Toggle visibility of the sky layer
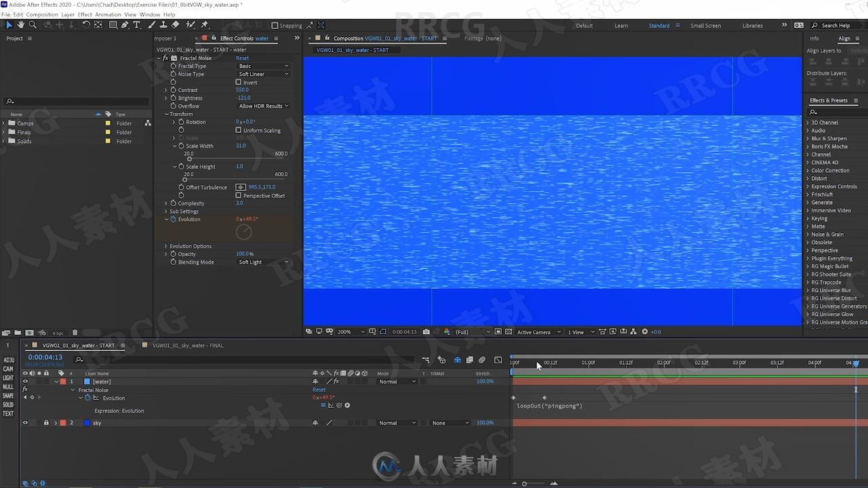Image resolution: width=868 pixels, height=488 pixels. (25, 423)
